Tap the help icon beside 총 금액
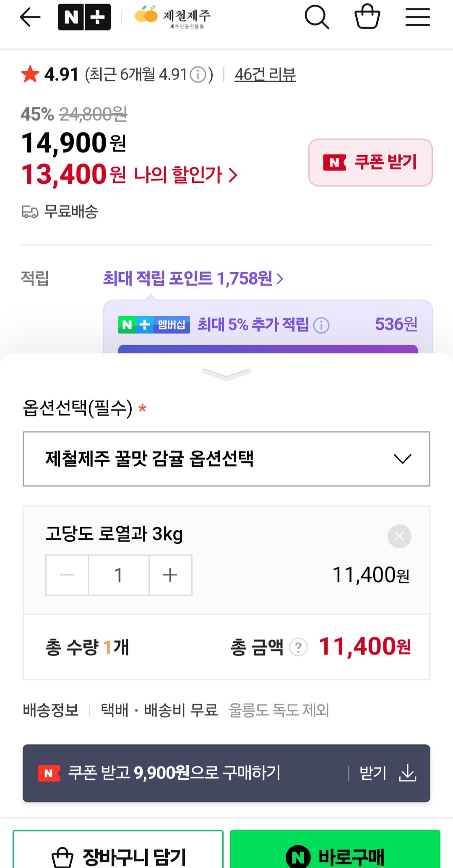Image resolution: width=453 pixels, height=868 pixels. point(298,647)
